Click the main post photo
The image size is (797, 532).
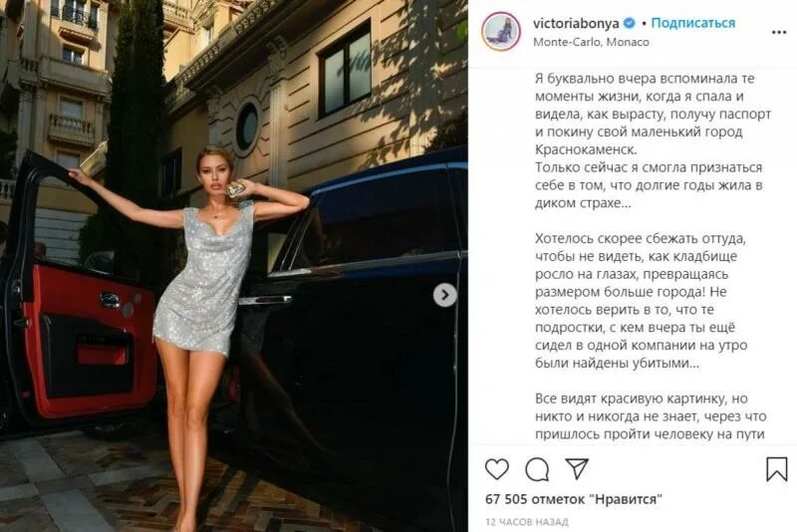pyautogui.click(x=234, y=266)
